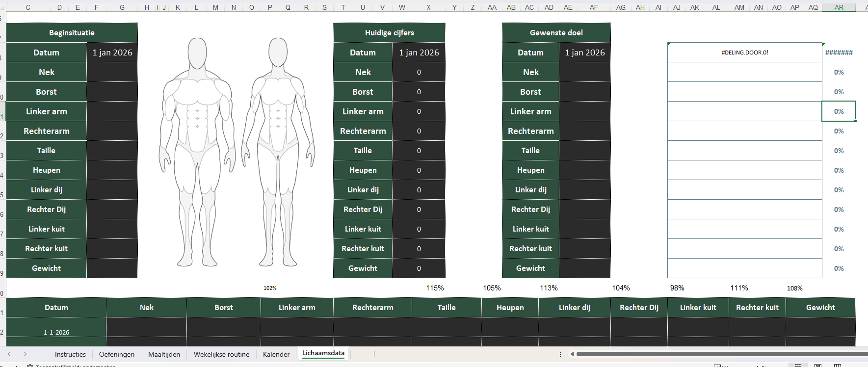The width and height of the screenshot is (868, 367).
Task: Click the Linker arm label in Beginsituatie
Action: click(47, 111)
